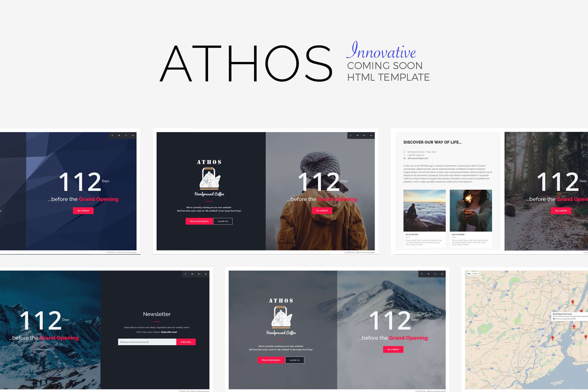Click the 66 Grand Central - New York address

(x=422, y=152)
